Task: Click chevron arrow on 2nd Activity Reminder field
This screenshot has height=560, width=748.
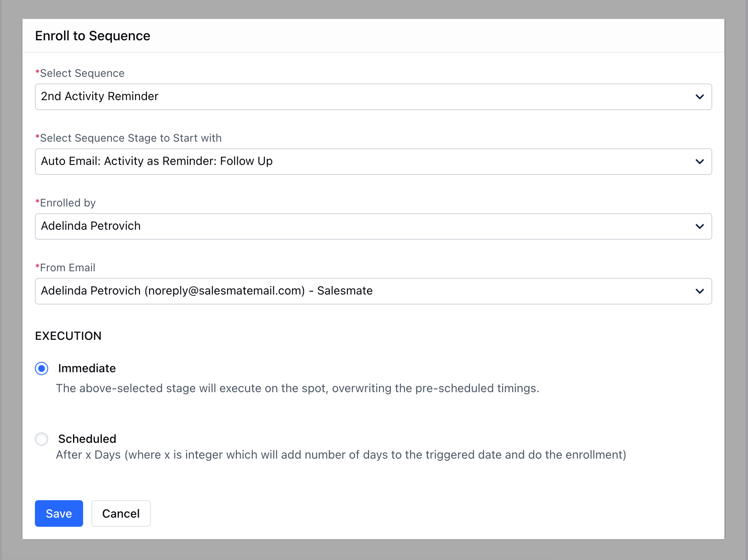Action: click(x=700, y=97)
